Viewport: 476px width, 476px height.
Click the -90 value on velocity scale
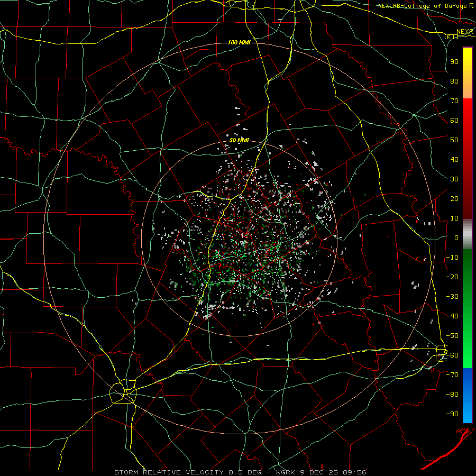452,414
